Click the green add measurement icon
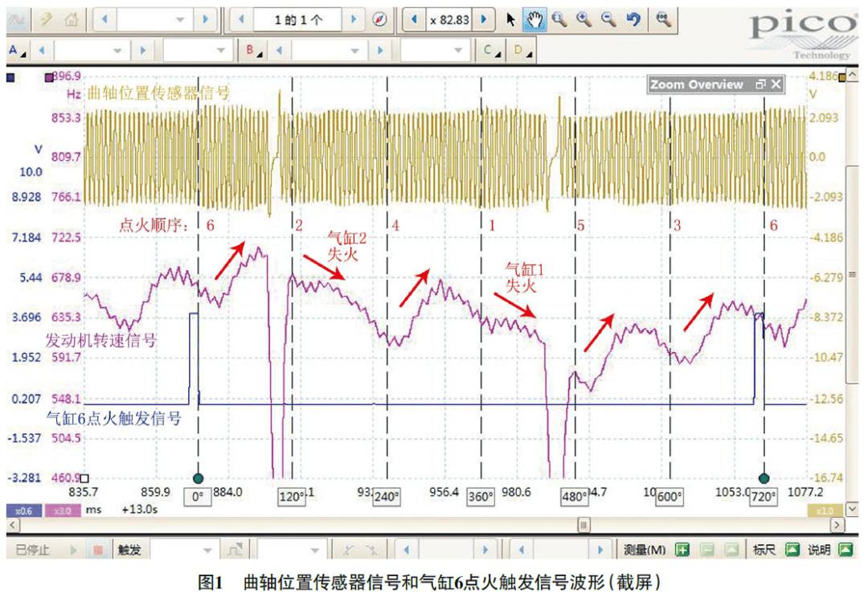Screen dimensions: 868x598 682,551
